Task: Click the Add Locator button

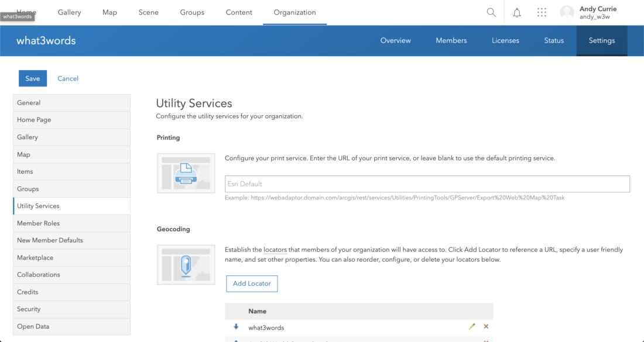Action: pyautogui.click(x=252, y=284)
